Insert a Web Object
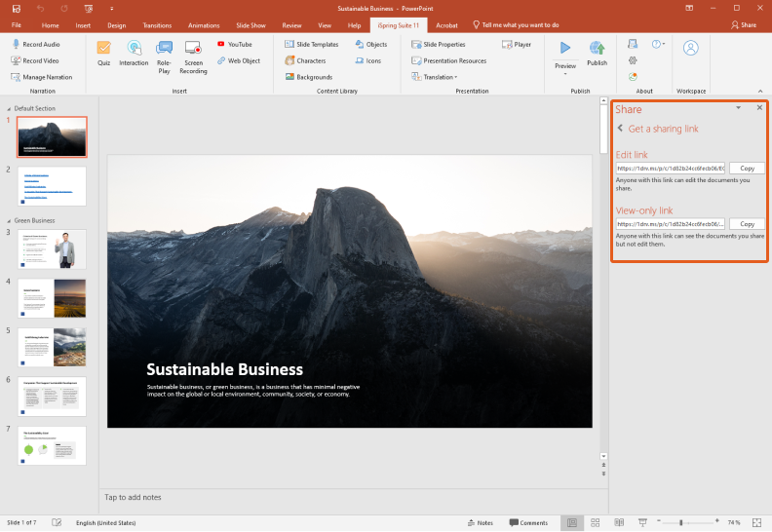The height and width of the screenshot is (532, 772). [239, 60]
